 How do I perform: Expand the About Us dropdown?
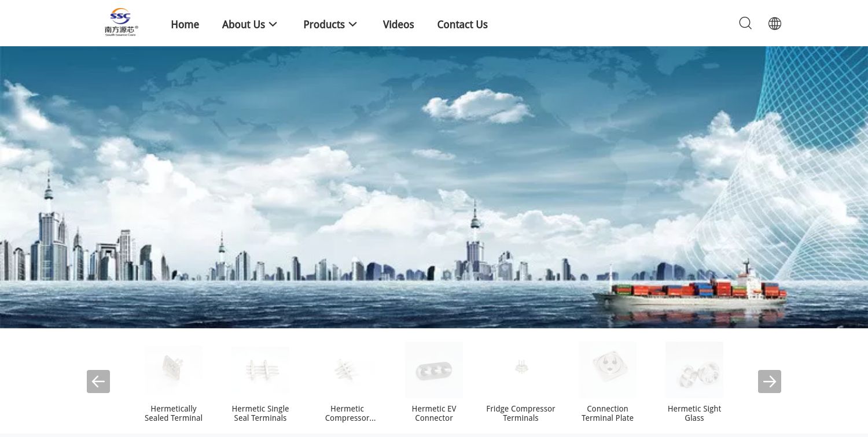(x=244, y=24)
